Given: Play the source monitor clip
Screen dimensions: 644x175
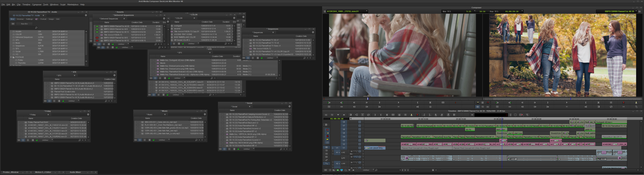Looking at the screenshot, I should 399,103.
